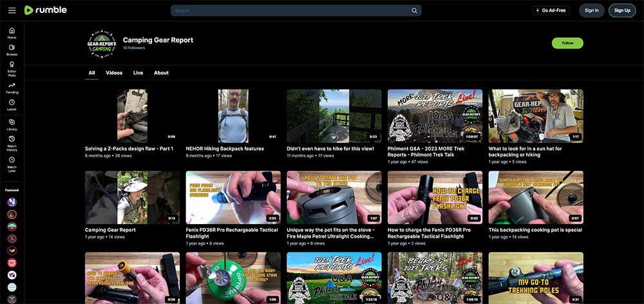The width and height of the screenshot is (644, 304).
Task: Open the first featured channel with N avatar
Action: coord(12,202)
